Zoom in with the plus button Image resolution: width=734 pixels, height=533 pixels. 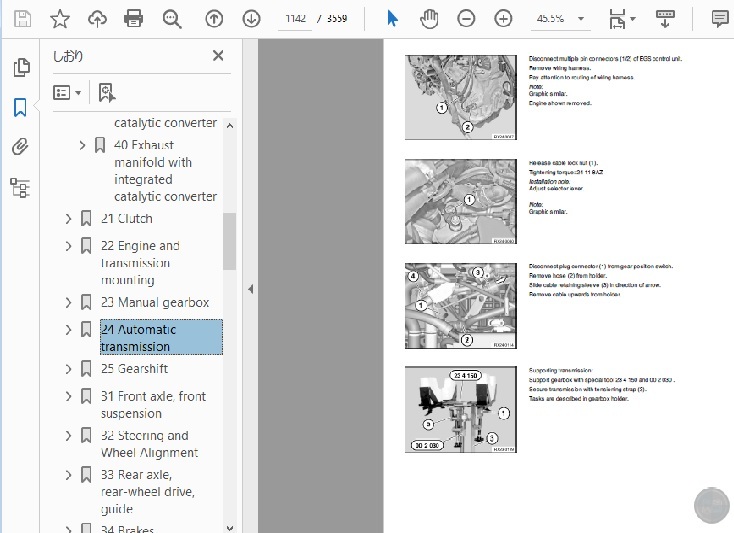click(x=503, y=19)
